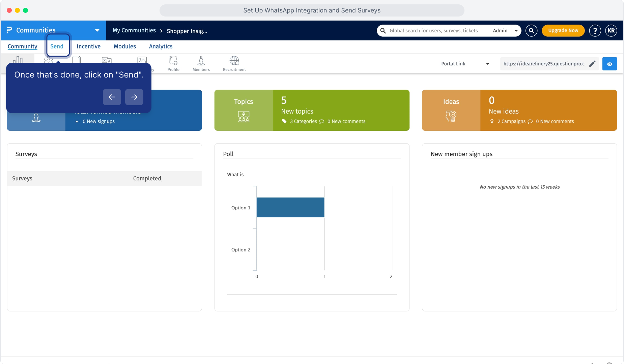Open the help question mark icon
The width and height of the screenshot is (624, 364).
(595, 31)
